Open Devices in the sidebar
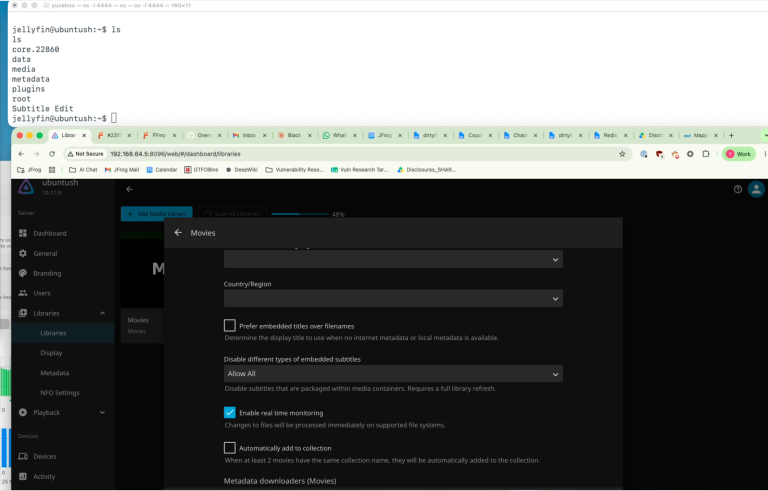The image size is (768, 491). [x=45, y=456]
